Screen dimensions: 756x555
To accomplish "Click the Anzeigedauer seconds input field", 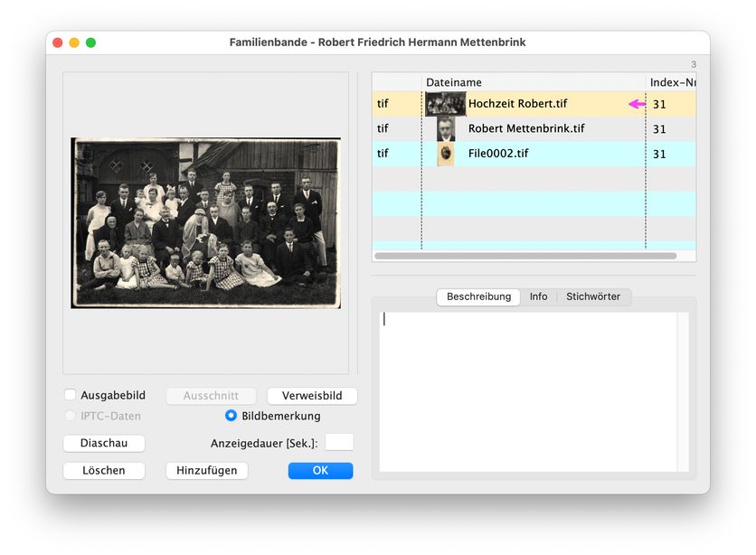I will [x=339, y=443].
